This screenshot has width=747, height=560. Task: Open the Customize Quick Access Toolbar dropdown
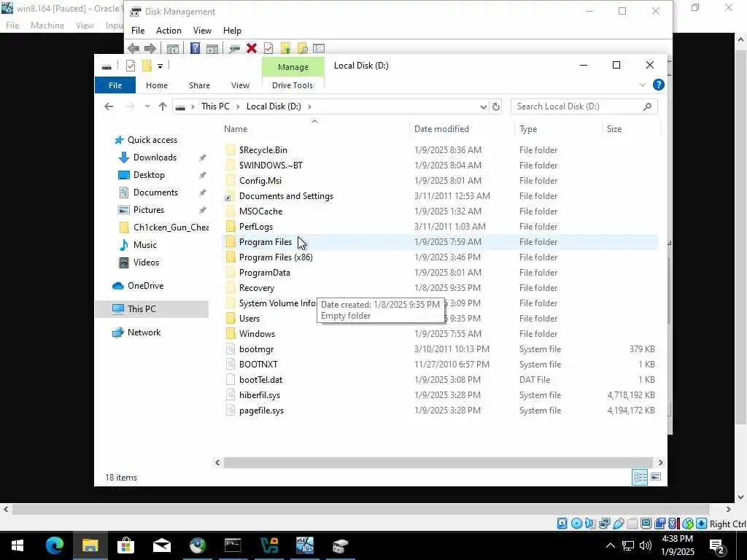pyautogui.click(x=160, y=66)
